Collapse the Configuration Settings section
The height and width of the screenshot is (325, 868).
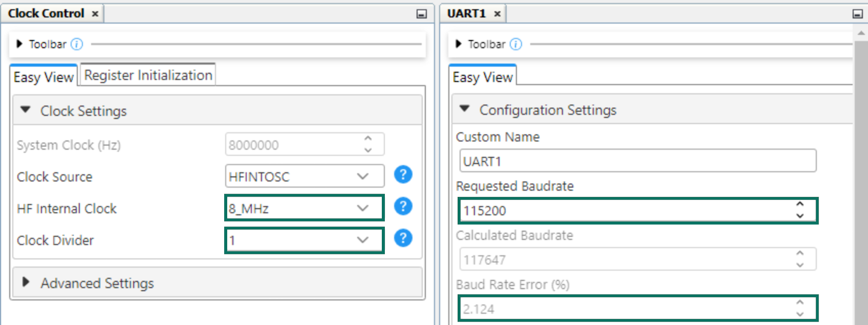465,109
